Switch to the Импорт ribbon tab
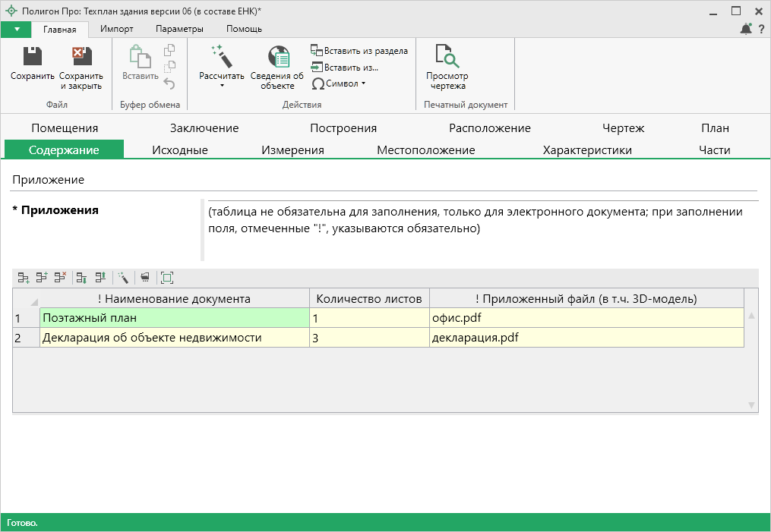Screen dimensions: 771x532 coord(116,29)
